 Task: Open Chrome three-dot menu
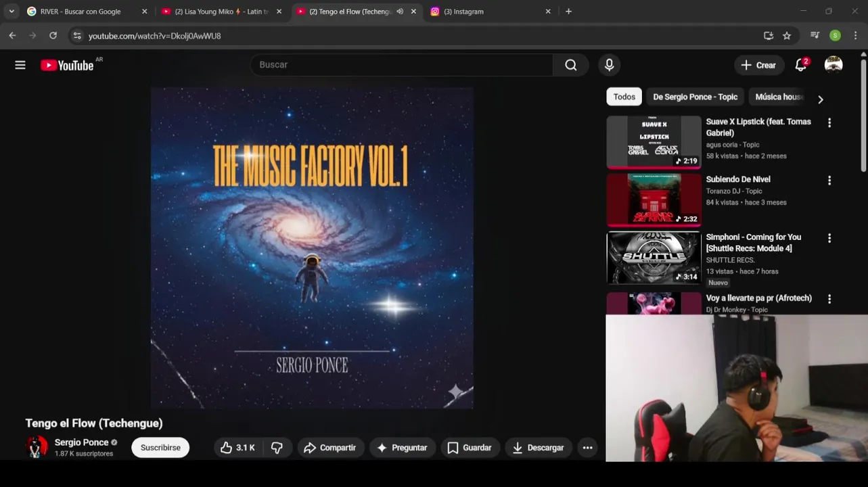tap(855, 36)
